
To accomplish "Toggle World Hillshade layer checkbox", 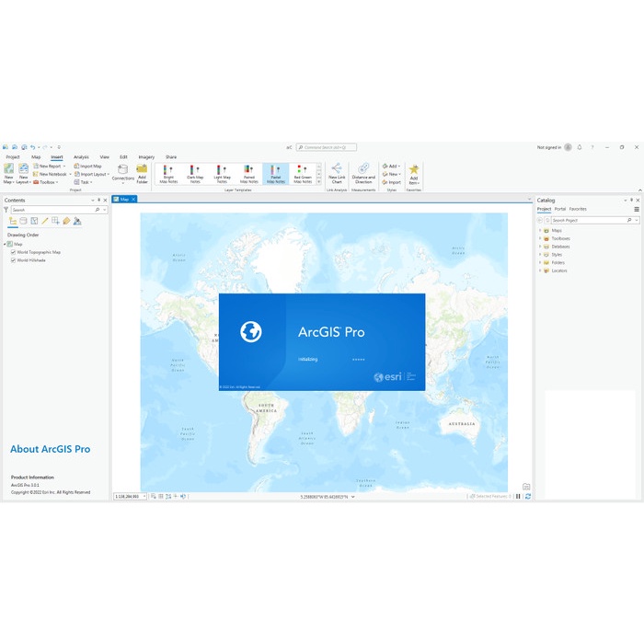I will [x=13, y=260].
